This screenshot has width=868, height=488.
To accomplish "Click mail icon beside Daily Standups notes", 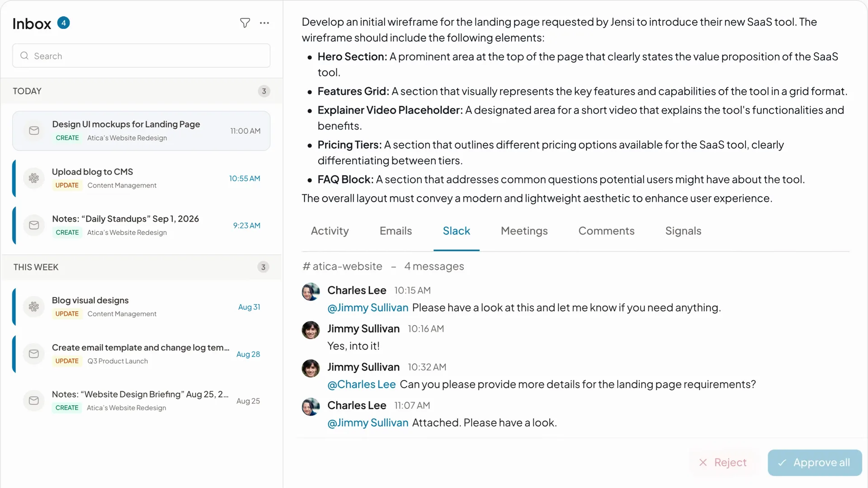I will pos(34,225).
